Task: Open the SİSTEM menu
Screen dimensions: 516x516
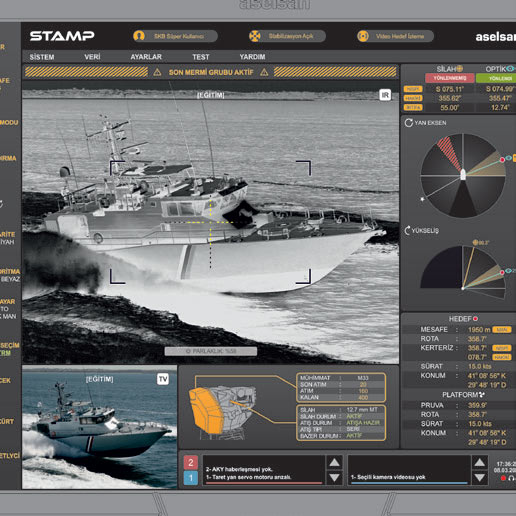Action: 42,57
